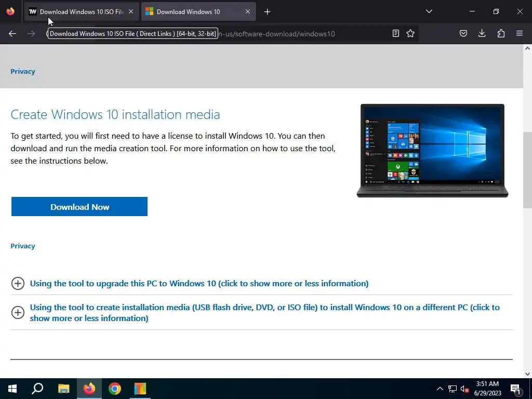532x399 pixels.
Task: Open the Windows Start menu
Action: [x=12, y=389]
